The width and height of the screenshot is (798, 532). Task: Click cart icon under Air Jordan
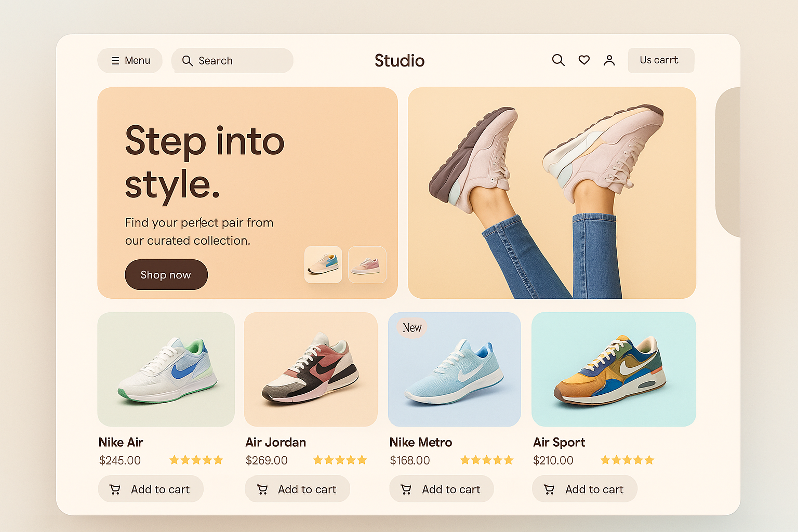262,489
